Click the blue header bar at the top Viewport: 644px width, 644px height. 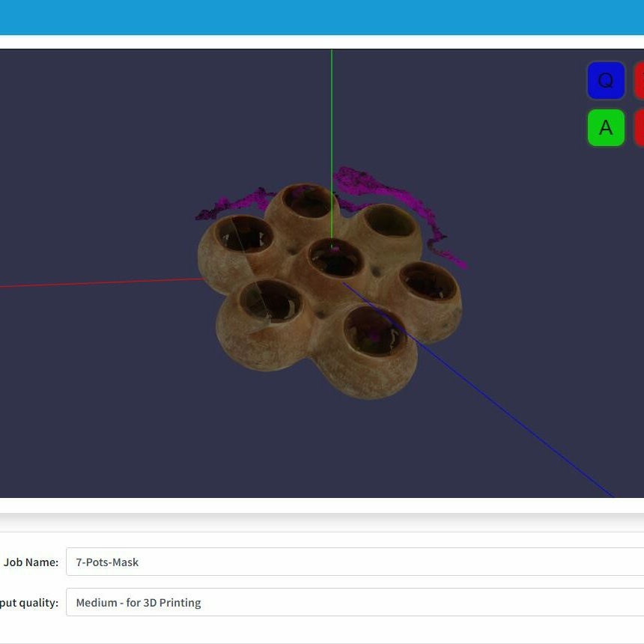pos(322,16)
